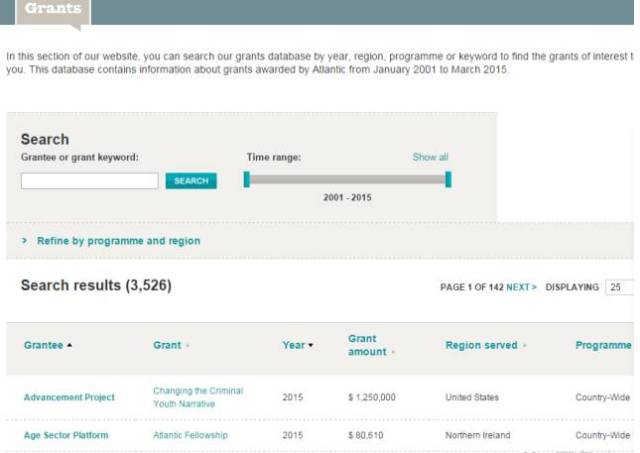Click the grantee keyword search field
The width and height of the screenshot is (640, 453).
tap(90, 181)
